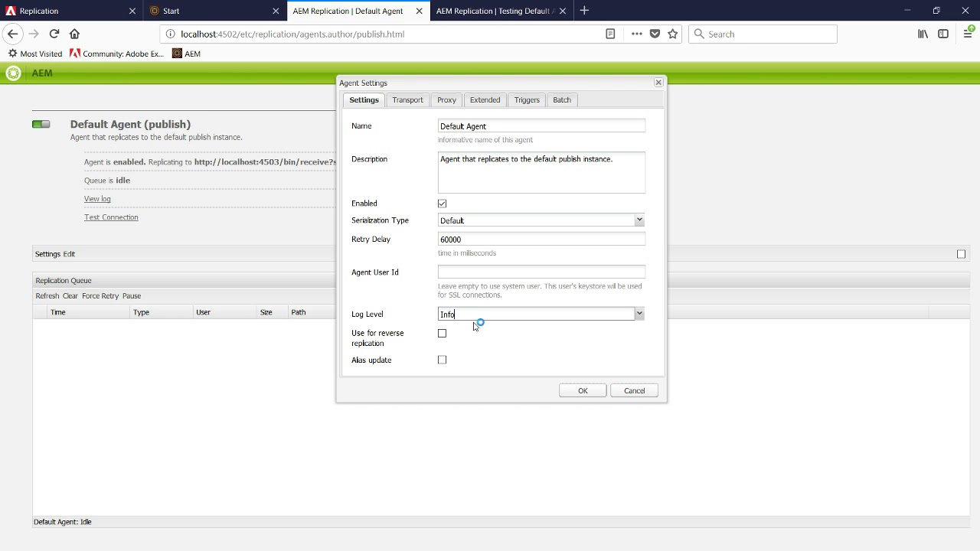Click the Log Level text field

pos(536,314)
